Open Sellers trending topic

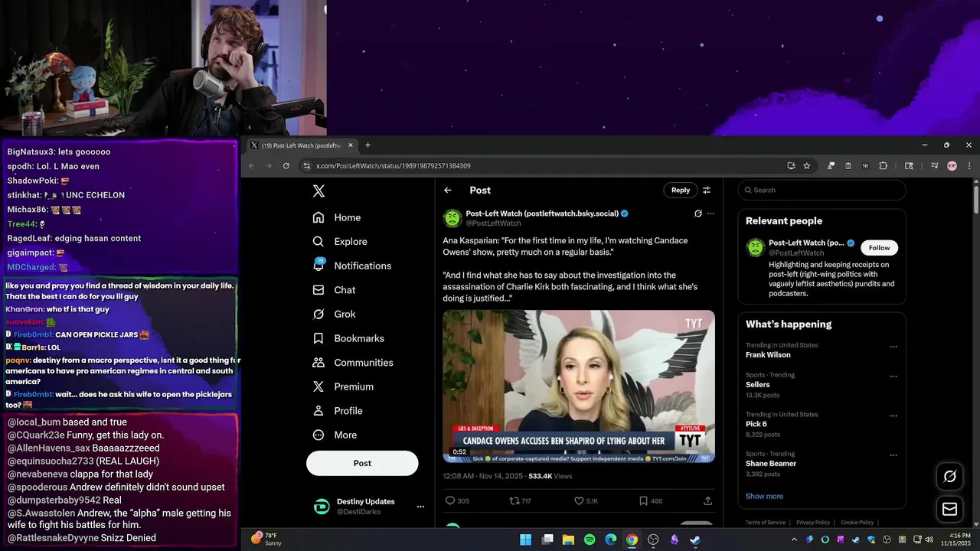[758, 385]
